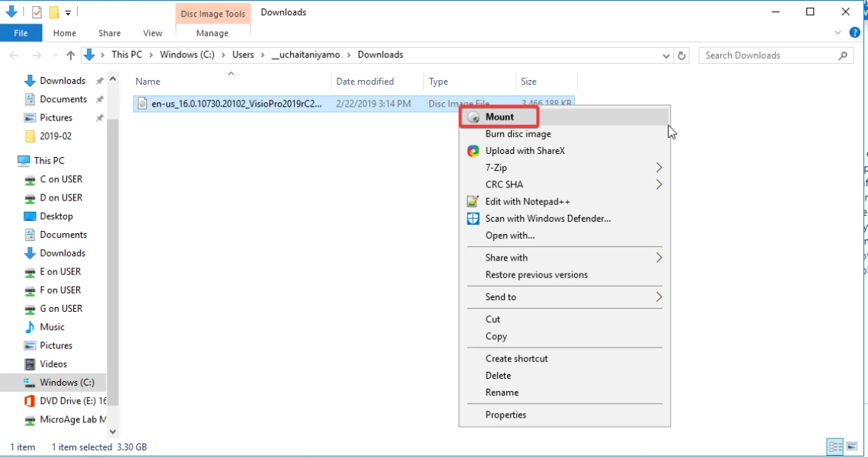Collapse the ribbon with the chevron

coord(838,33)
